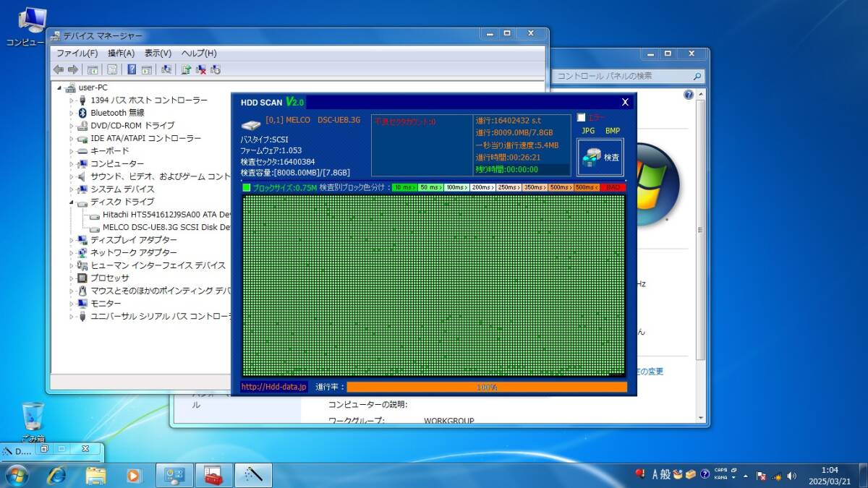The height and width of the screenshot is (488, 868).
Task: Click the Forward arrow in Device Manager toolbar
Action: (x=72, y=69)
